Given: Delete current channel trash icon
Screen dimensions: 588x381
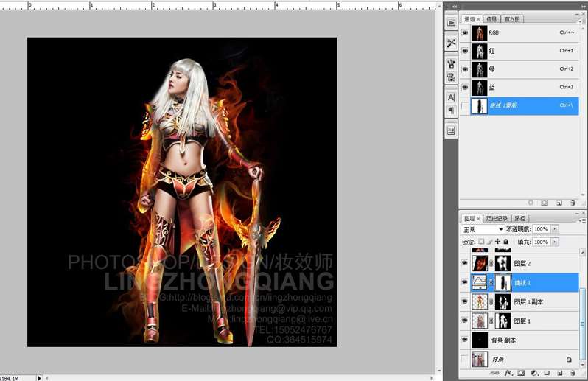Looking at the screenshot, I should click(573, 203).
